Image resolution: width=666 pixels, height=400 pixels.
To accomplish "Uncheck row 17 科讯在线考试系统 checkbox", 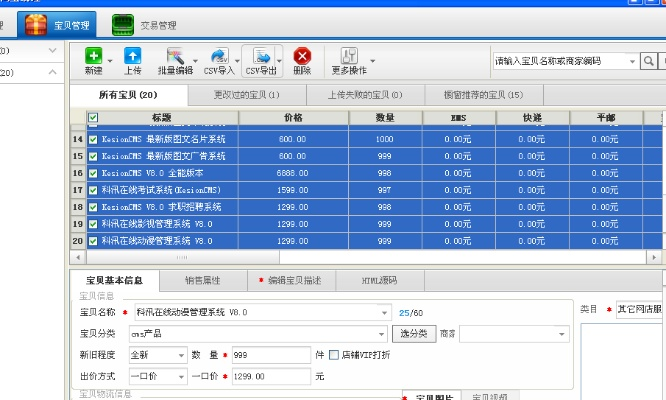I will (x=93, y=189).
